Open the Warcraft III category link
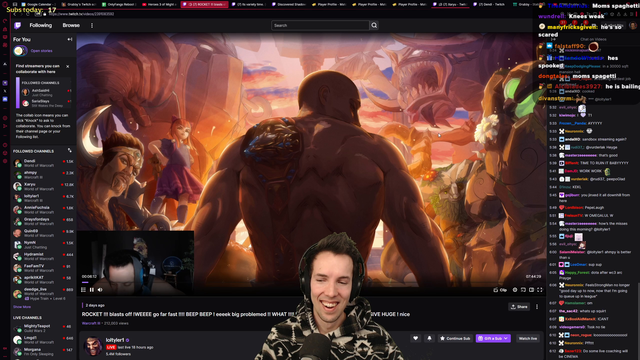This screenshot has height=360, width=640. tap(91, 323)
